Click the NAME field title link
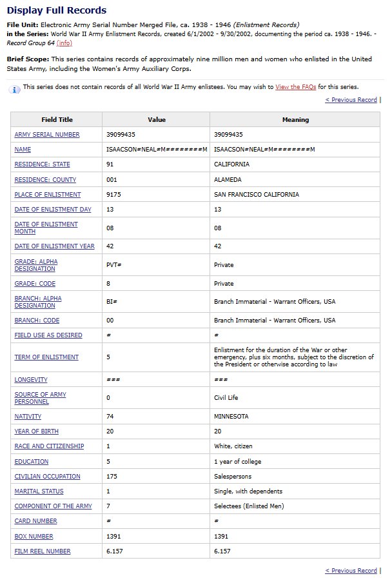 (23, 150)
